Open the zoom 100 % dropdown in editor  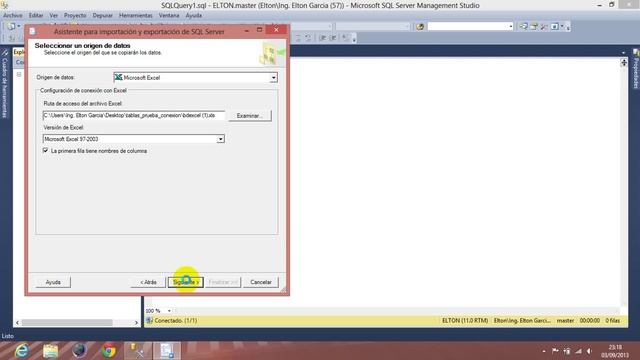point(169,311)
